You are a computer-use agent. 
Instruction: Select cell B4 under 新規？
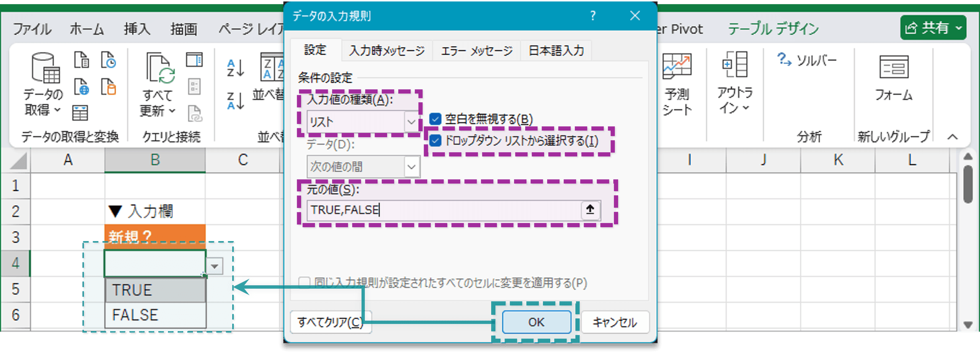click(155, 263)
